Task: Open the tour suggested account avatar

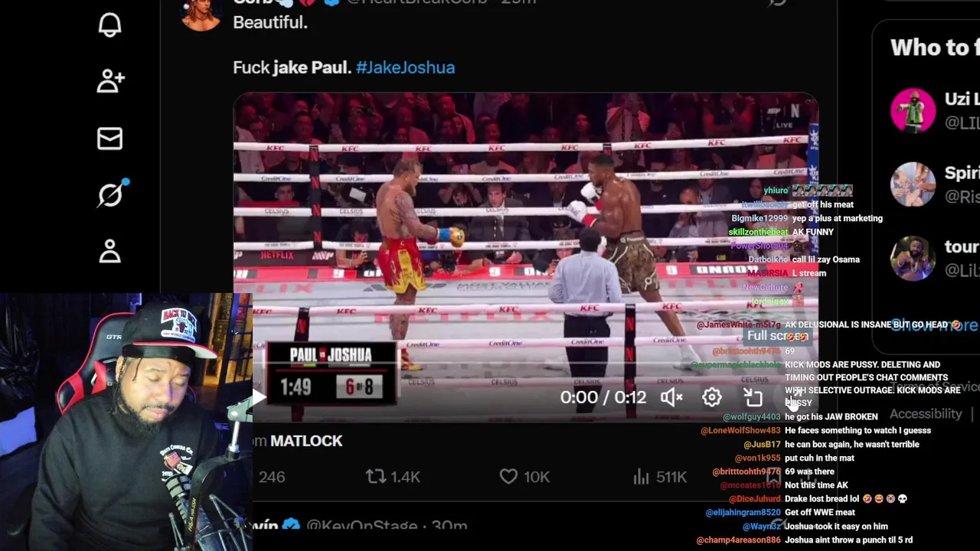Action: (913, 259)
